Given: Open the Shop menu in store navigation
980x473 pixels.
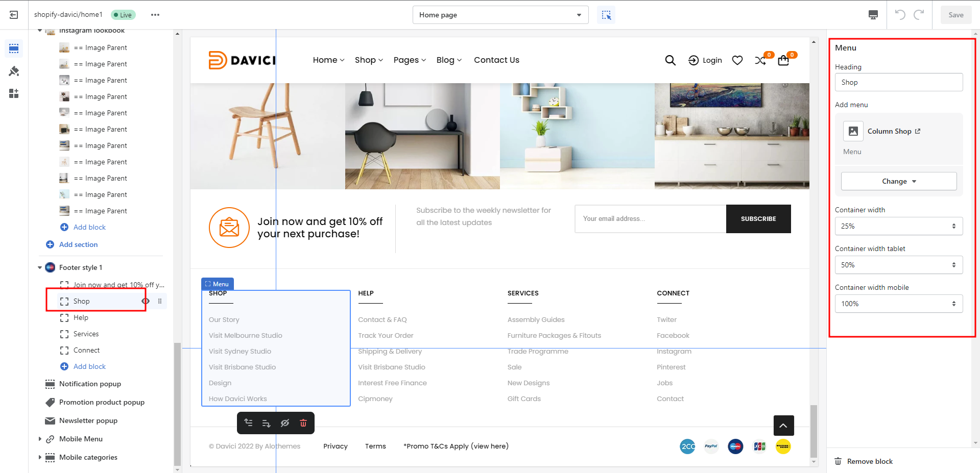Looking at the screenshot, I should click(x=369, y=60).
